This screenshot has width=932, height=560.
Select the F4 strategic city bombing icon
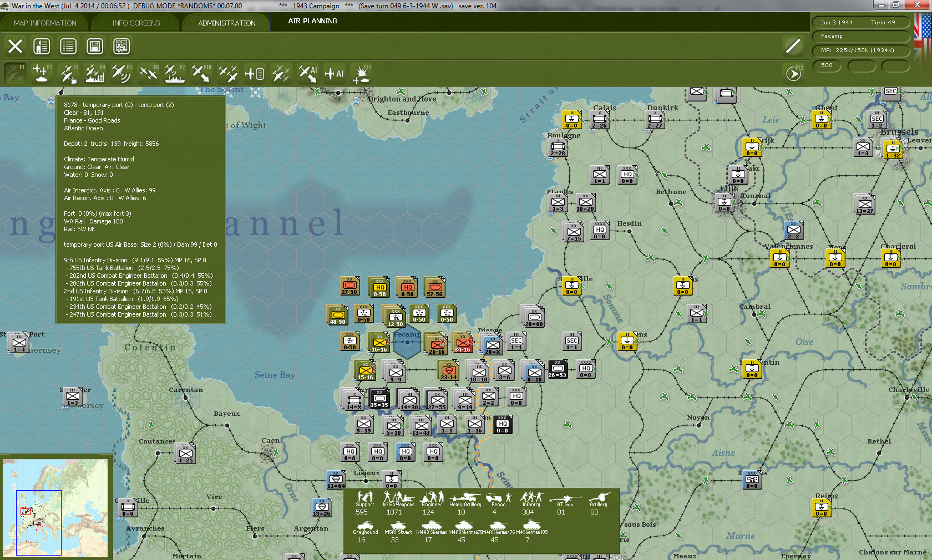point(95,73)
